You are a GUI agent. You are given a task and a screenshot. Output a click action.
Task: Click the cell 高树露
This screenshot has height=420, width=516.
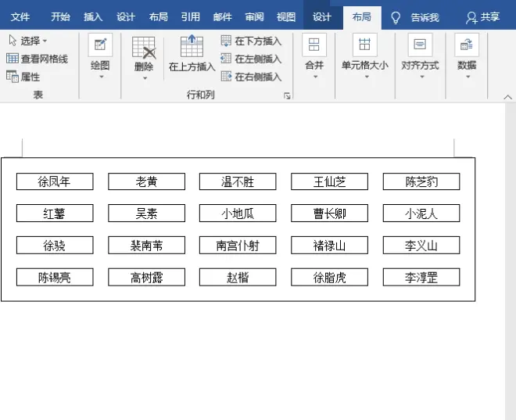click(146, 277)
